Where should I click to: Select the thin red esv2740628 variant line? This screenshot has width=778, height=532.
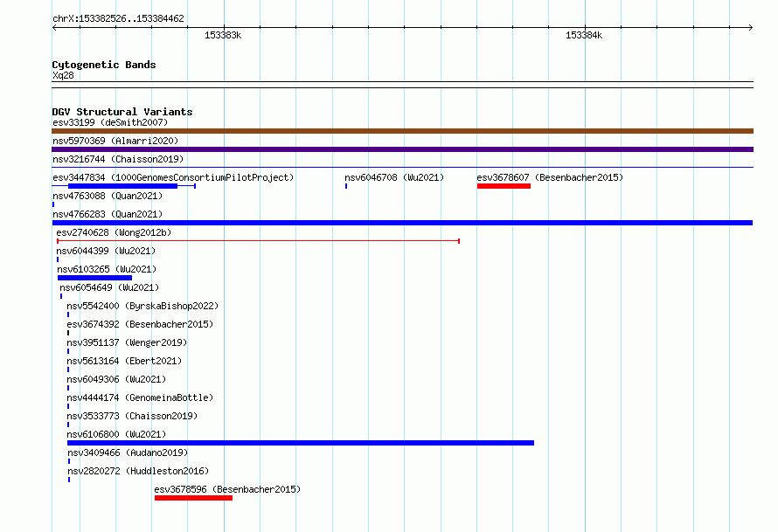tap(258, 241)
